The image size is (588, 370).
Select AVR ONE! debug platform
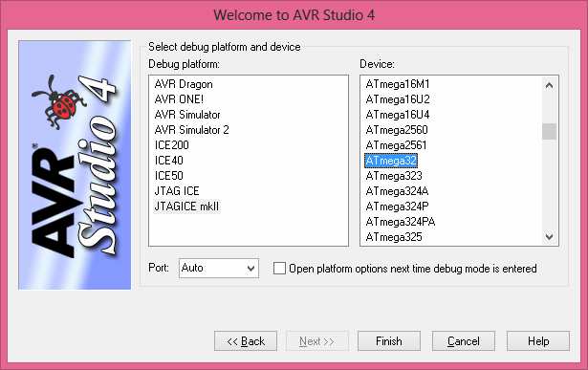[179, 99]
